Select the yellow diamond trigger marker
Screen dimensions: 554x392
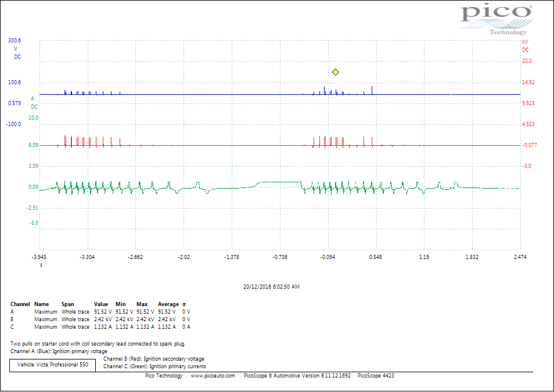click(335, 72)
